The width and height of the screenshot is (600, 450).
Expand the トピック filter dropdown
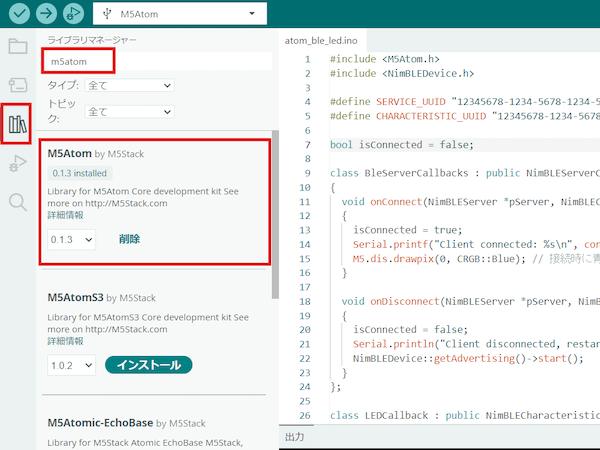point(130,112)
